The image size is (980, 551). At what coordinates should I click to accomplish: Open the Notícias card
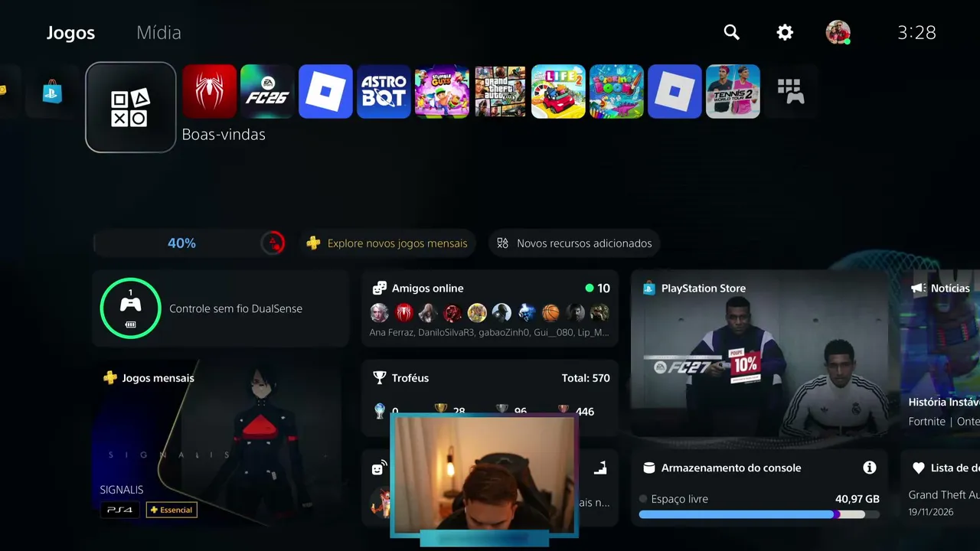coord(939,354)
